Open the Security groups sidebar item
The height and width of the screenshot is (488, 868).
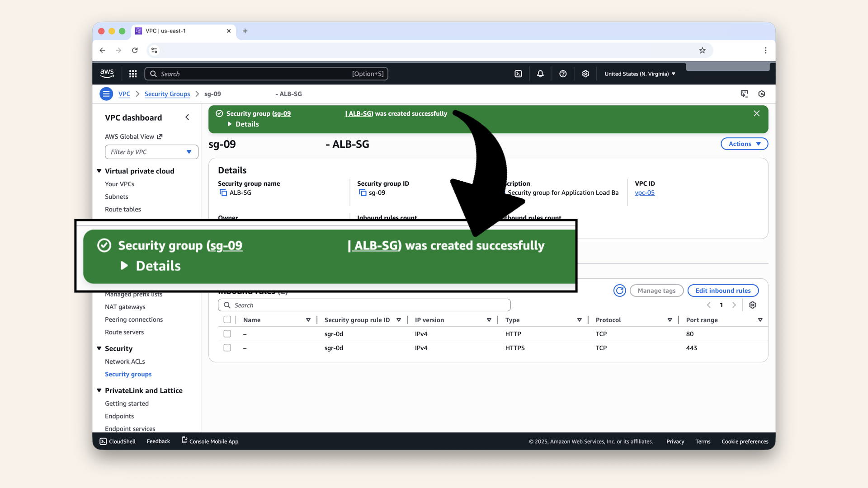click(x=128, y=374)
